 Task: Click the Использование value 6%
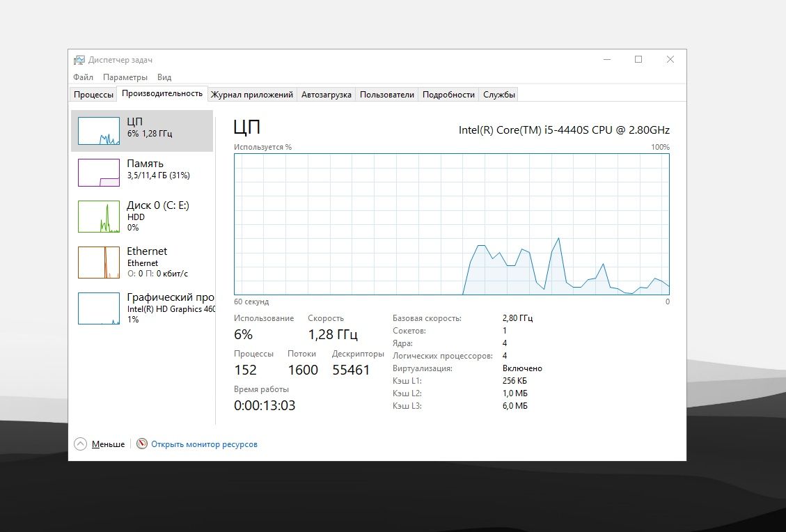pyautogui.click(x=243, y=334)
